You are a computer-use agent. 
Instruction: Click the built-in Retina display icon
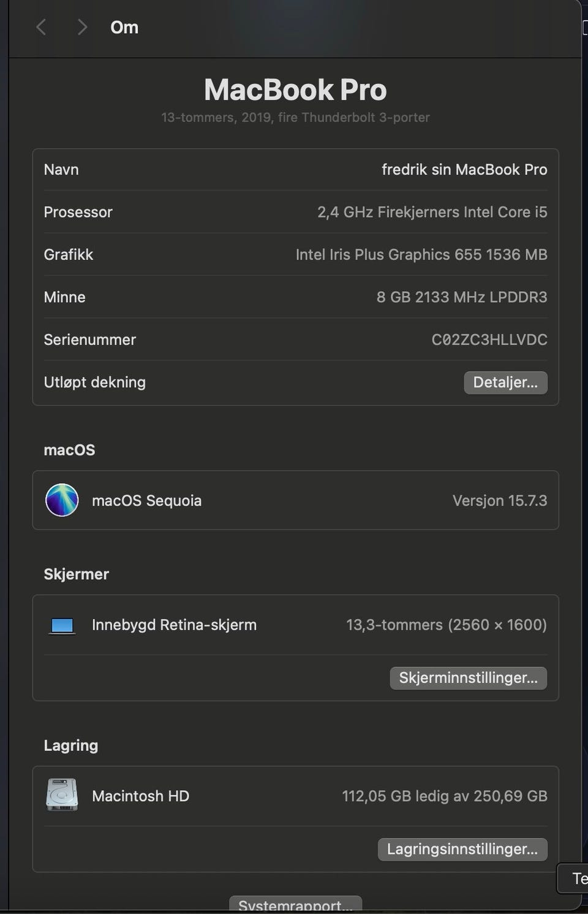click(x=62, y=626)
